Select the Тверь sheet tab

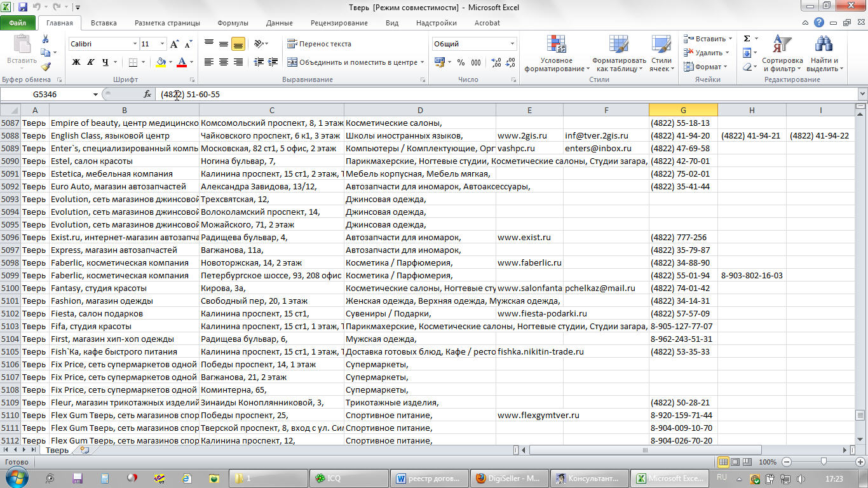click(57, 450)
